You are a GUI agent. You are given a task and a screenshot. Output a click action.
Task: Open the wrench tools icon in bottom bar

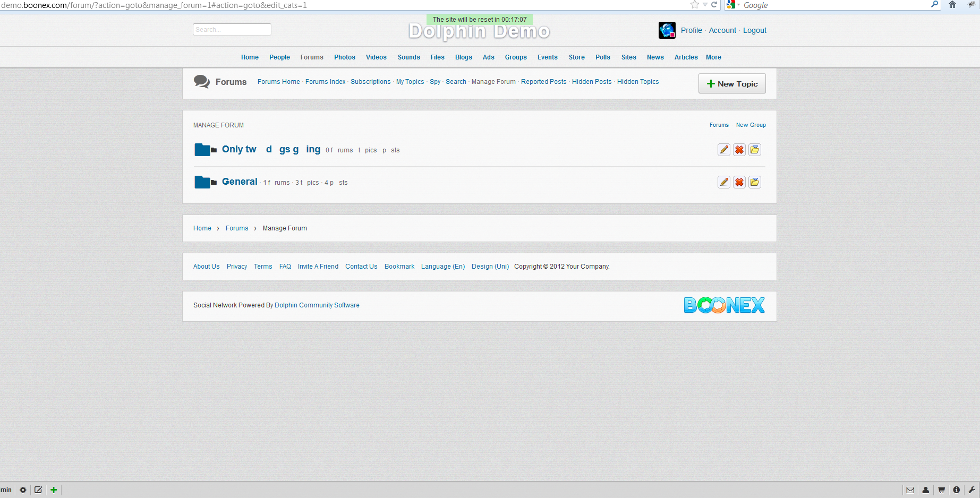972,490
